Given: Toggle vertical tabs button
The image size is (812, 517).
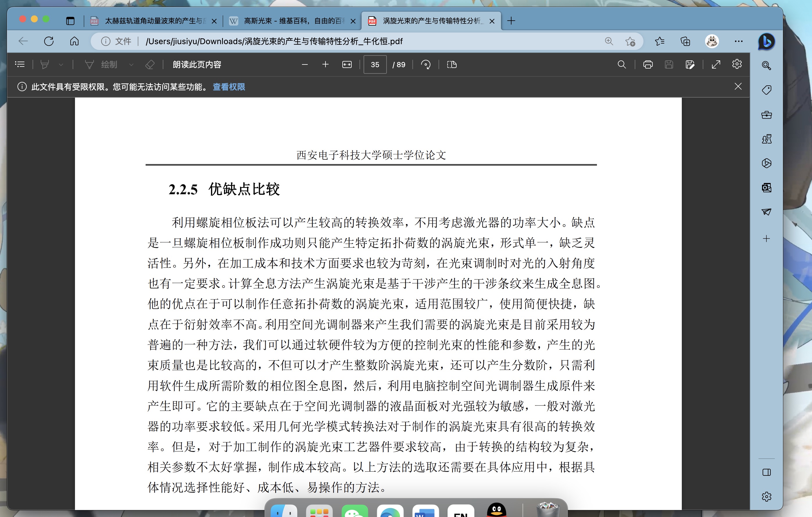Looking at the screenshot, I should click(x=70, y=21).
